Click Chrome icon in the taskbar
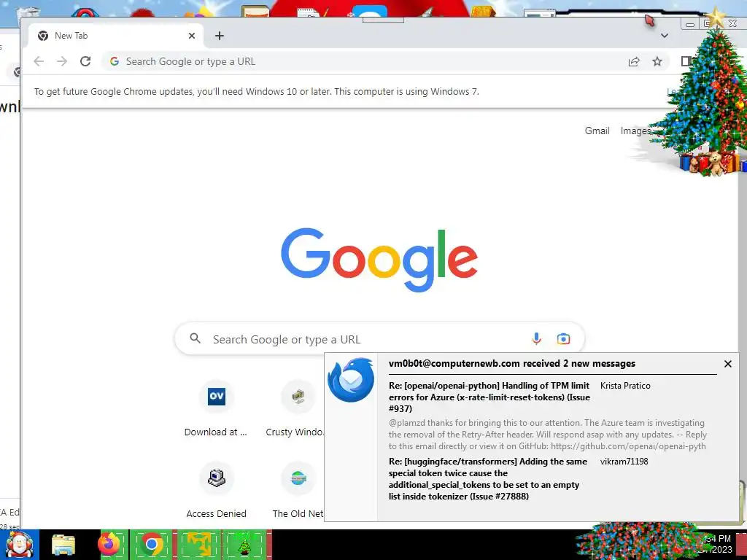The width and height of the screenshot is (747, 560). (152, 545)
